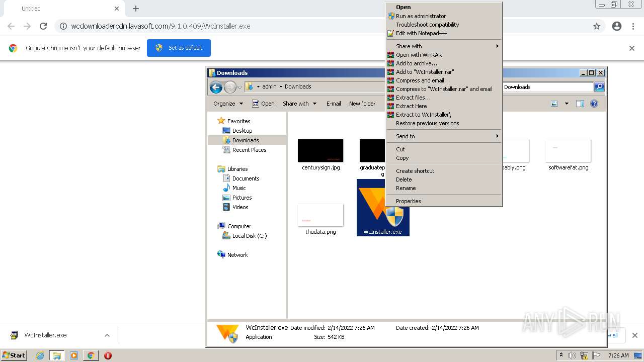Open Internet Explorer from taskbar
The image size is (644, 362).
coord(40,355)
